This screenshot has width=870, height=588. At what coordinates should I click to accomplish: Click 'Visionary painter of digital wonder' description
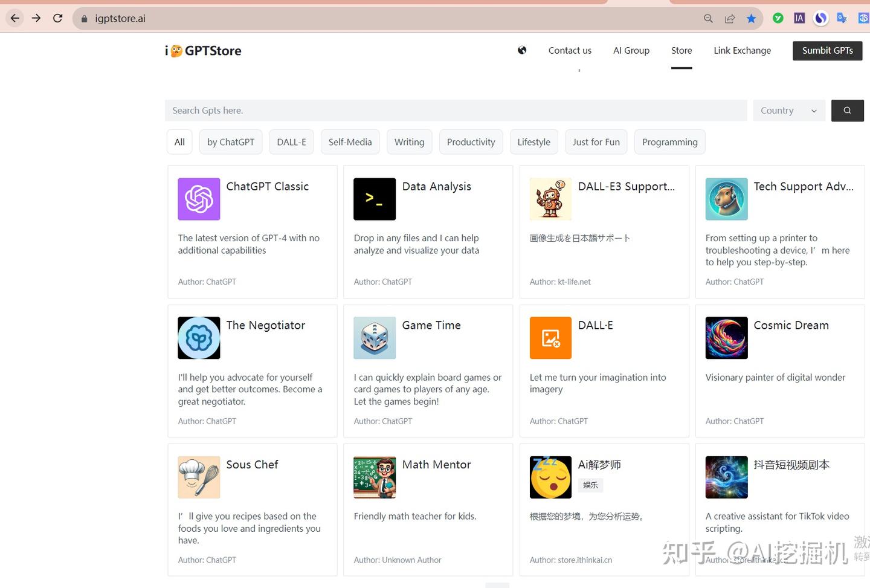click(x=775, y=378)
